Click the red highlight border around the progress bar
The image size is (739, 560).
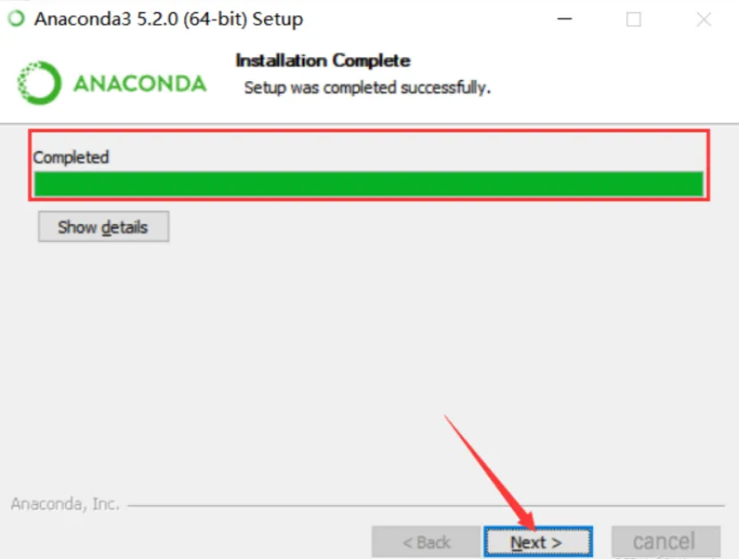tap(368, 131)
